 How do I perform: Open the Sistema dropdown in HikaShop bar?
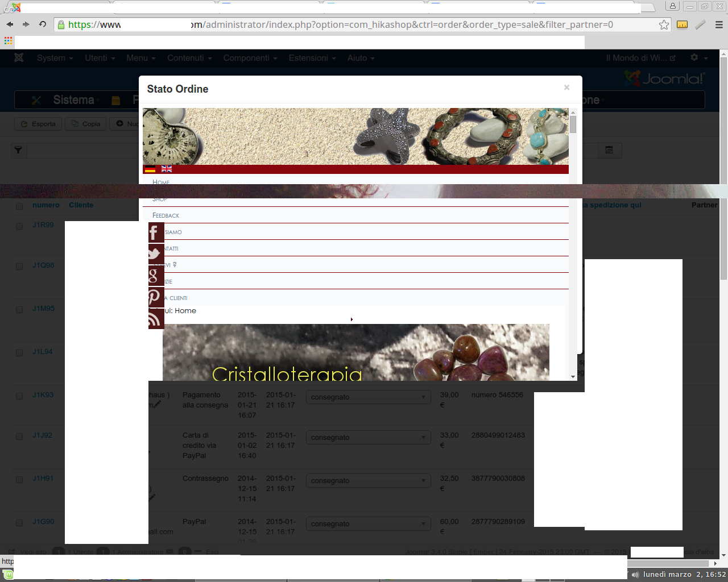click(77, 100)
